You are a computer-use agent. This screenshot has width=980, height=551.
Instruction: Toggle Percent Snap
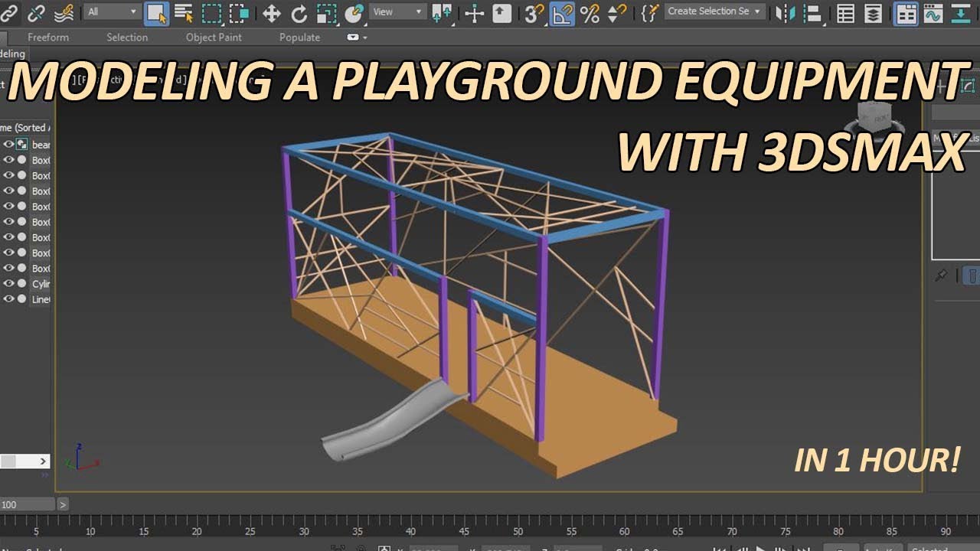pos(590,12)
